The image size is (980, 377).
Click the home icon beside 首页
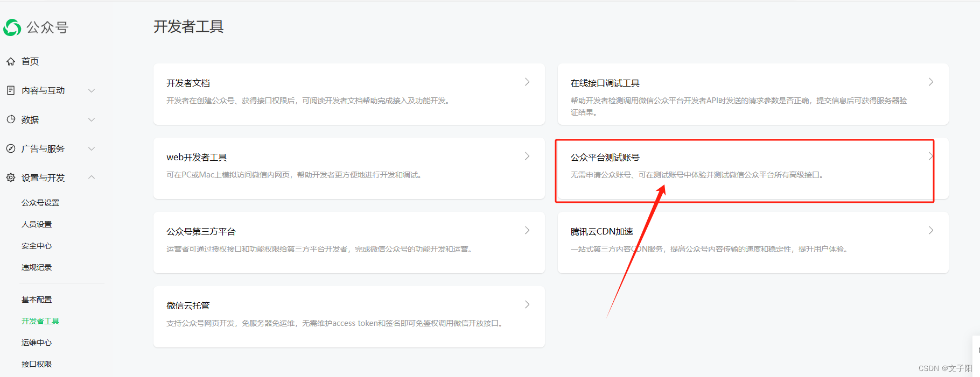(11, 61)
